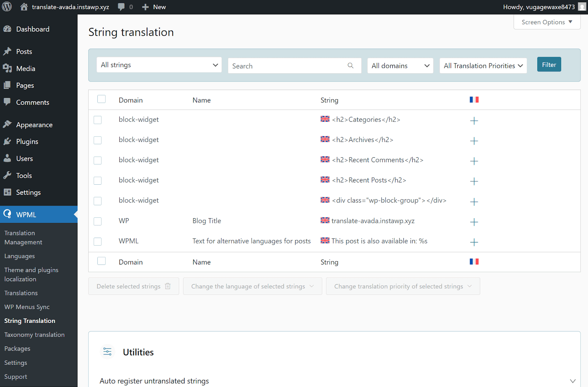This screenshot has height=387, width=588.
Task: Click the Dashboard gauge icon
Action: (7, 29)
